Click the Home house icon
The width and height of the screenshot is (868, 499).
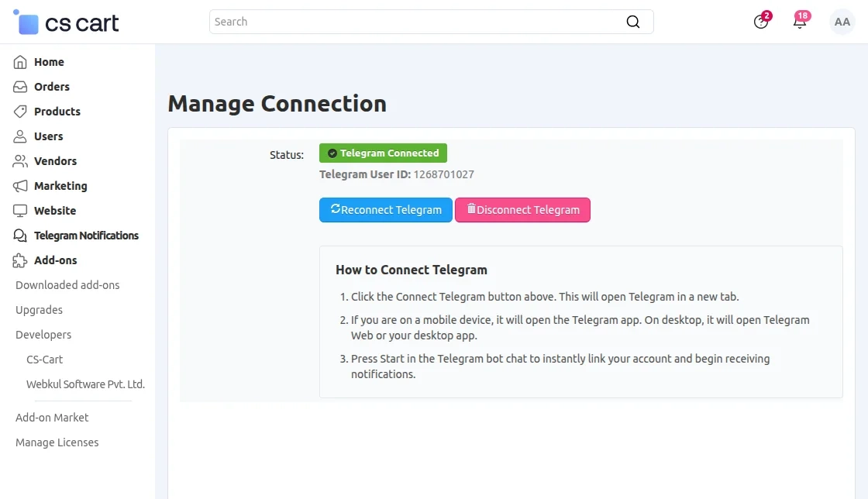tap(20, 62)
